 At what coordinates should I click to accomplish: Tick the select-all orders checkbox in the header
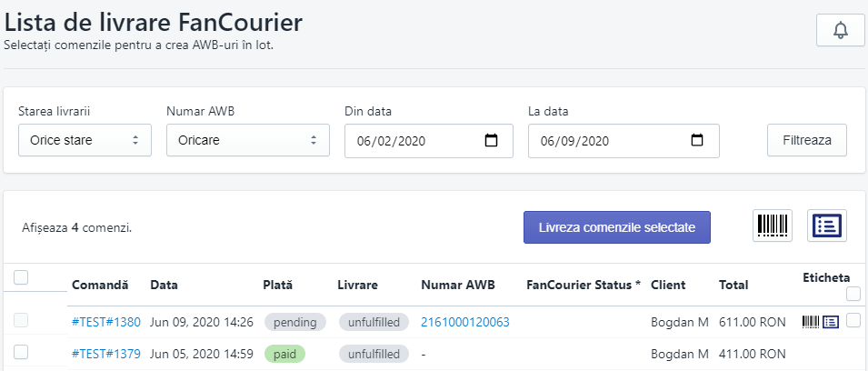point(21,277)
